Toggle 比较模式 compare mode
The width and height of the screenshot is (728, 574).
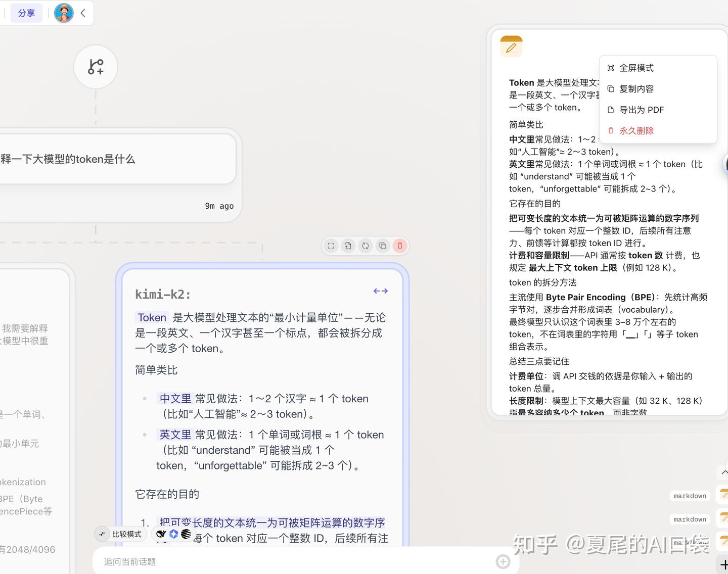coord(120,534)
